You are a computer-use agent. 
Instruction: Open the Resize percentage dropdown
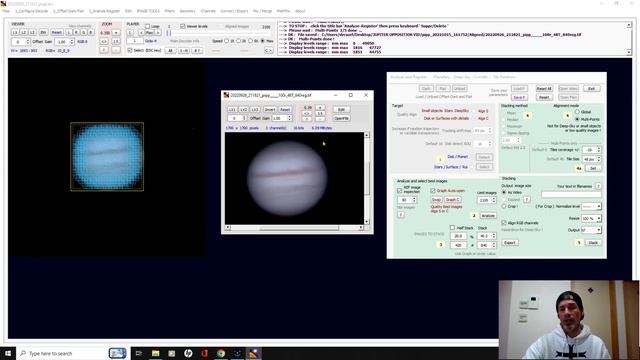coord(591,219)
